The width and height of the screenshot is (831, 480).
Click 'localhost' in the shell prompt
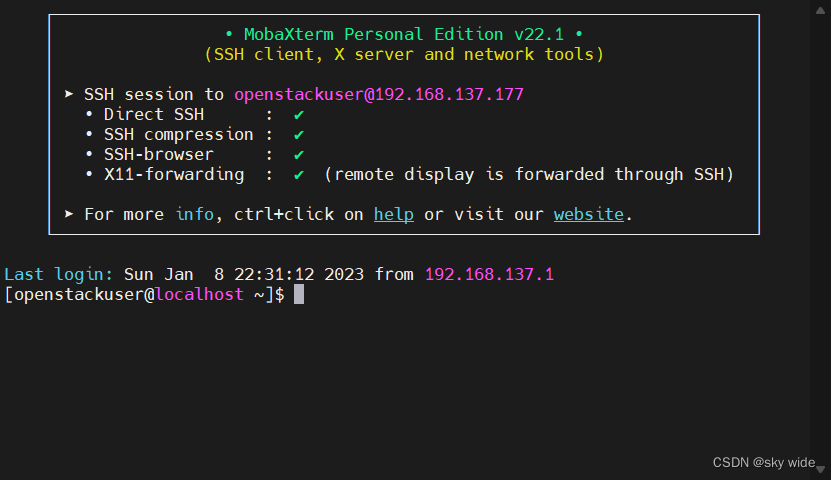point(199,295)
